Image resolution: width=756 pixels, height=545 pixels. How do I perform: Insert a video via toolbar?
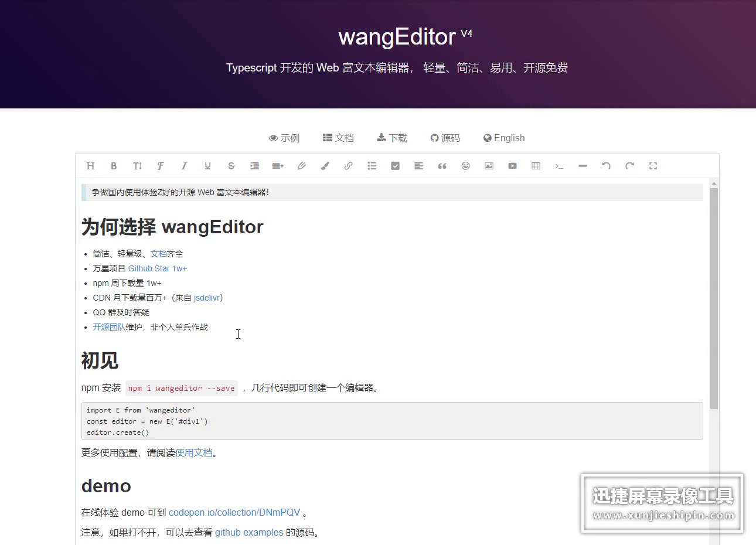[512, 166]
